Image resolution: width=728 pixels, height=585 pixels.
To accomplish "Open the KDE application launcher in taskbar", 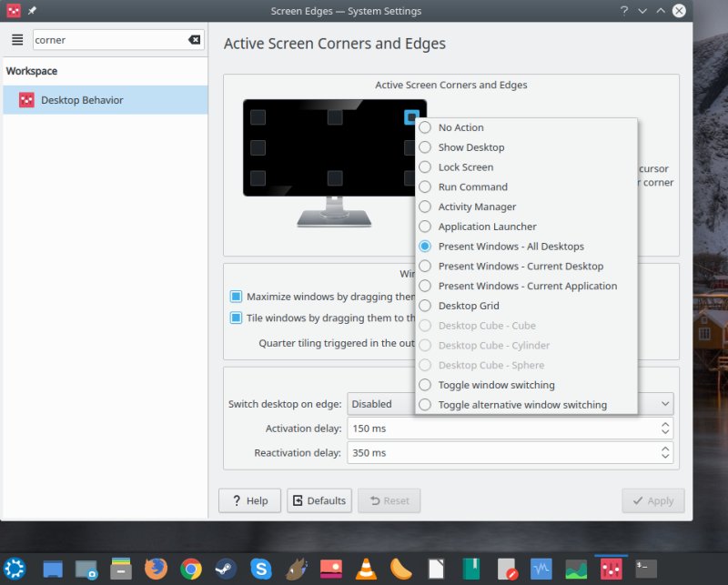I will pos(15,569).
